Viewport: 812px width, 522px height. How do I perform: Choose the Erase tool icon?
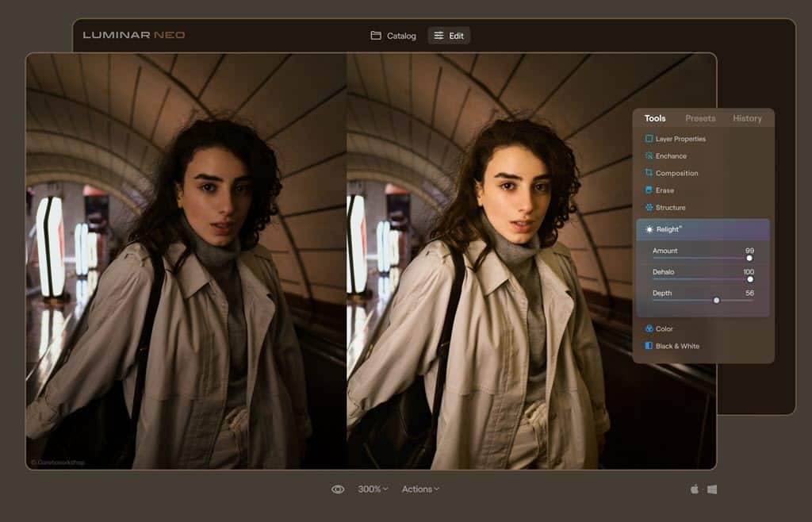pyautogui.click(x=649, y=190)
